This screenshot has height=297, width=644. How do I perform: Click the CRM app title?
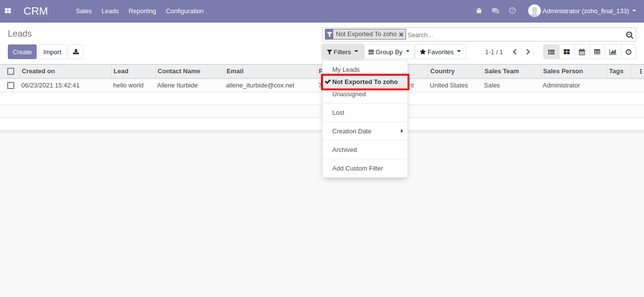36,11
